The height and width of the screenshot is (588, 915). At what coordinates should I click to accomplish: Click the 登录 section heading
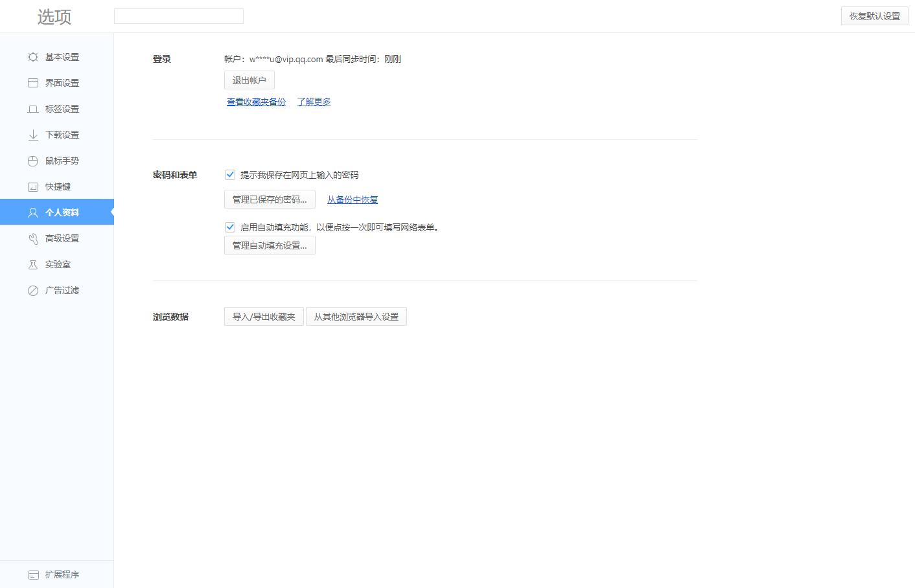point(162,59)
